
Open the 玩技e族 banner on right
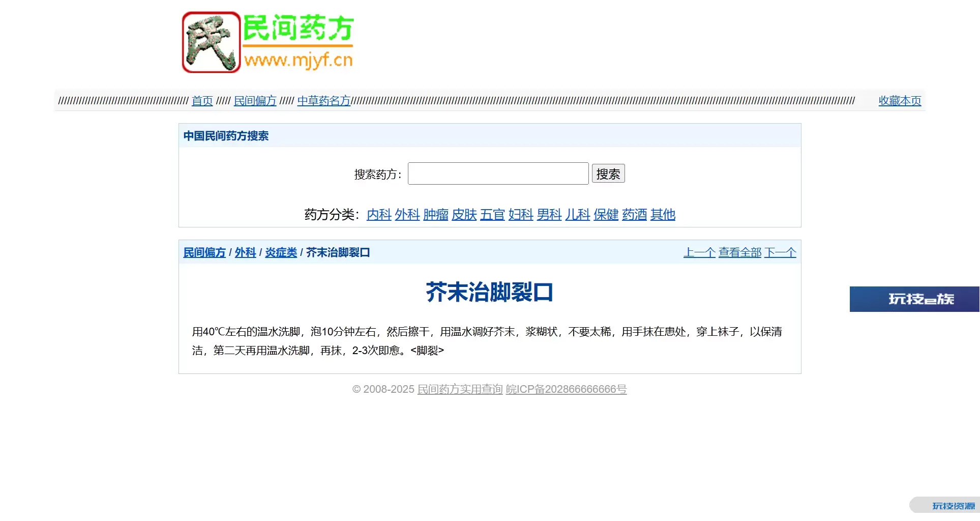(914, 299)
